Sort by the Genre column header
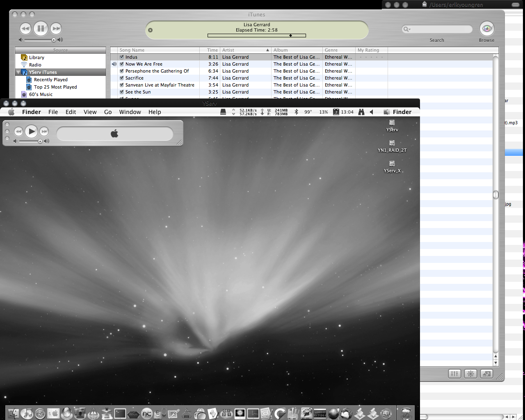 (x=339, y=50)
